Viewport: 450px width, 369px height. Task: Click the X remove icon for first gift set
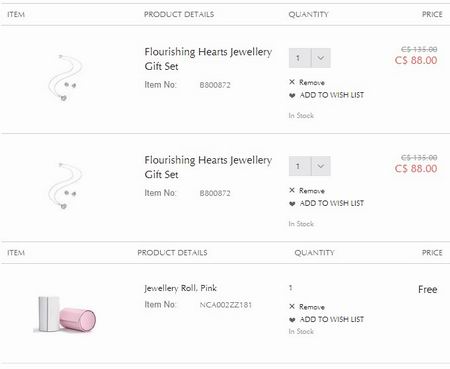[292, 82]
